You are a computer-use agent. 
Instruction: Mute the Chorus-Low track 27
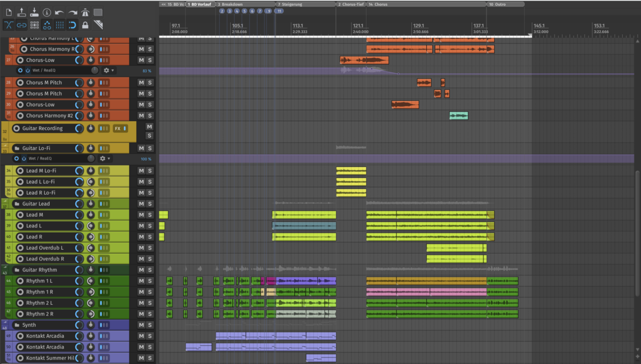tap(141, 60)
